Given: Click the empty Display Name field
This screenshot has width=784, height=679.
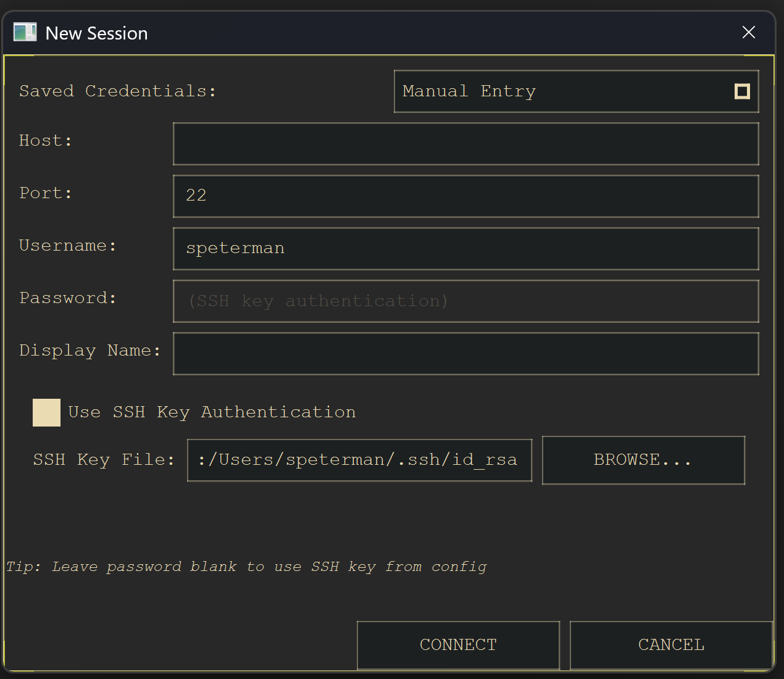Looking at the screenshot, I should [465, 353].
